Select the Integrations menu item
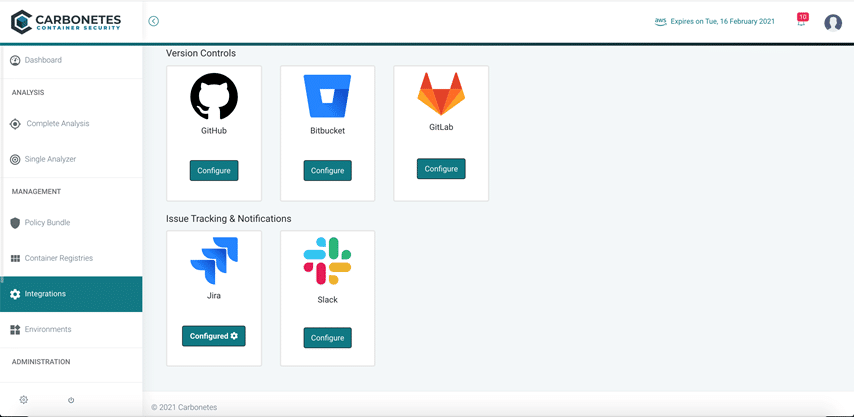 point(71,294)
